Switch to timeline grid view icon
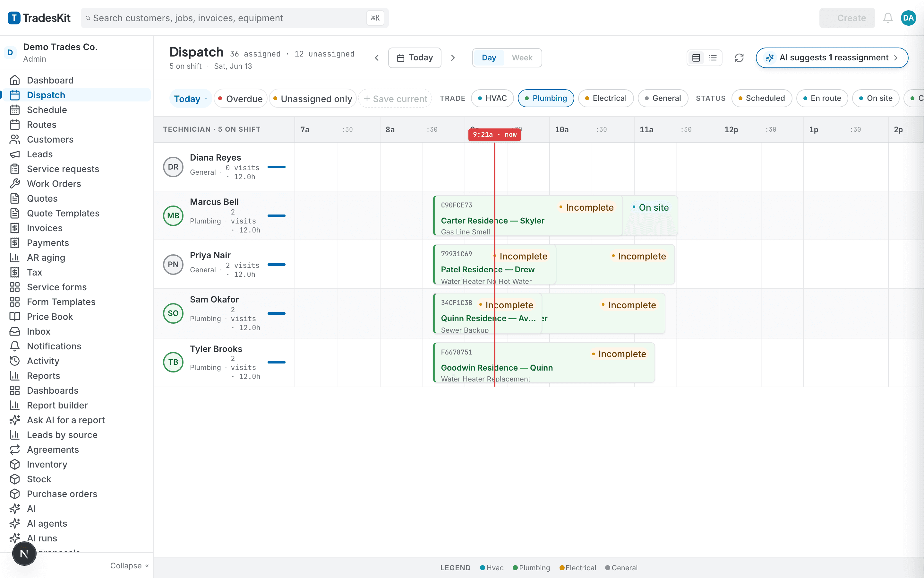924x578 pixels. (x=696, y=58)
